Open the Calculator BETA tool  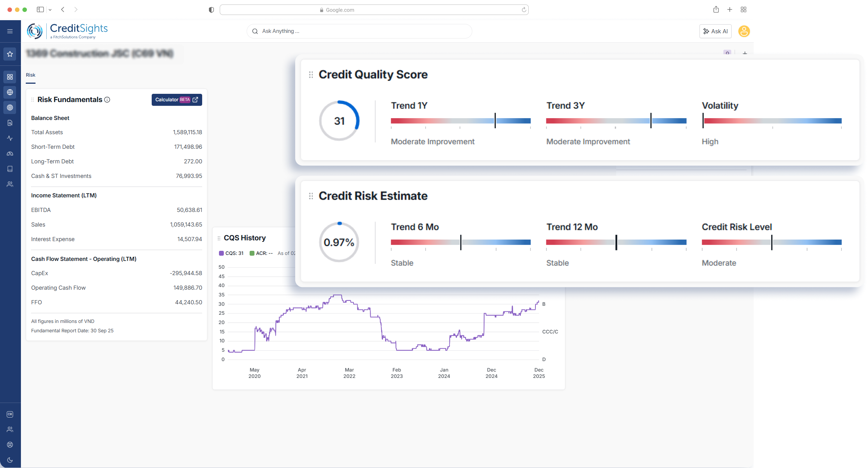[x=177, y=100]
